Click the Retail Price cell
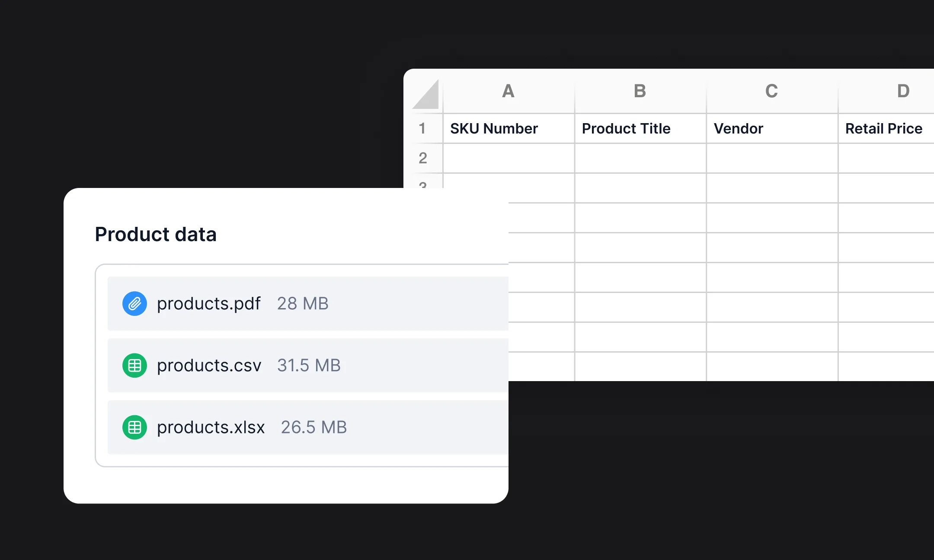 (x=885, y=128)
